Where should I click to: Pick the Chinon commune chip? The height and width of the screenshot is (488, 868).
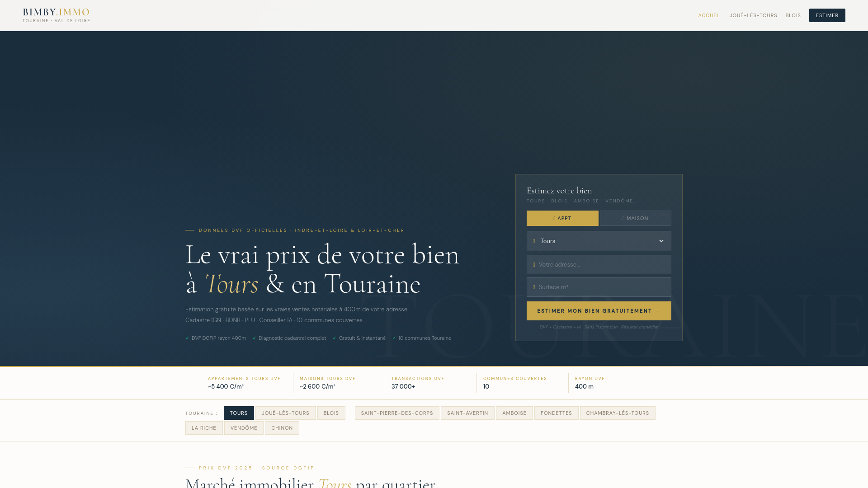coord(282,428)
